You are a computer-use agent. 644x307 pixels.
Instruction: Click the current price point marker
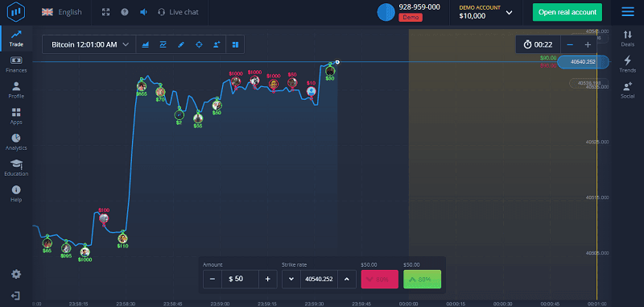pos(337,62)
